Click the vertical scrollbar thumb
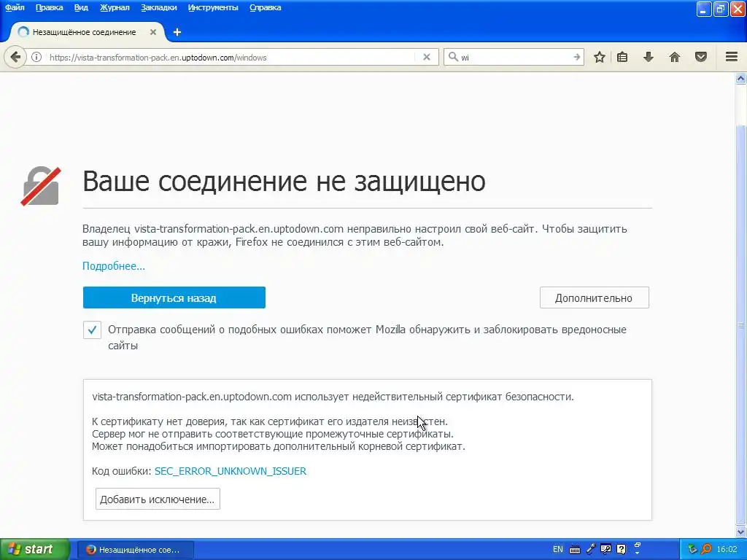Viewport: 747px width, 560px height. 741,324
